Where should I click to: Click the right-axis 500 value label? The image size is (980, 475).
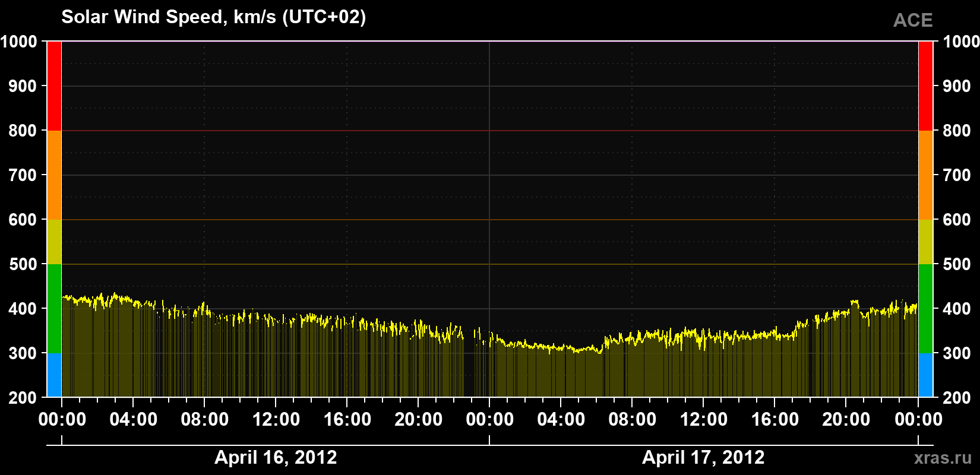(x=957, y=264)
